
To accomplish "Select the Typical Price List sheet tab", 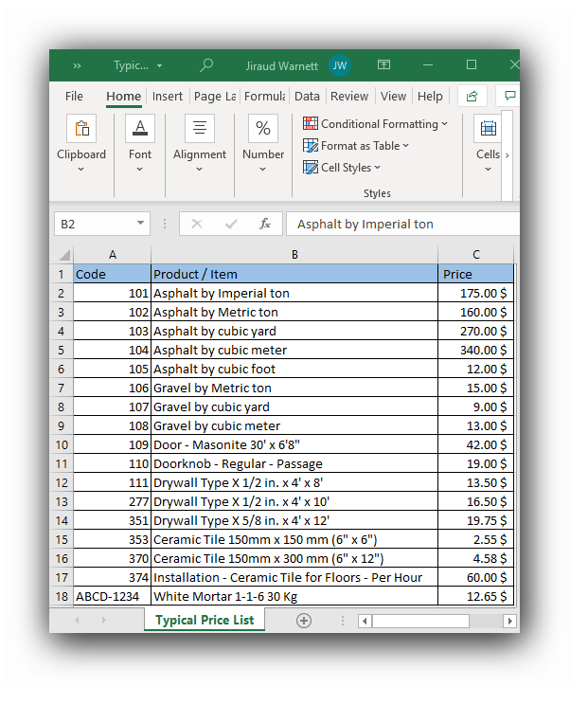I will [x=205, y=621].
